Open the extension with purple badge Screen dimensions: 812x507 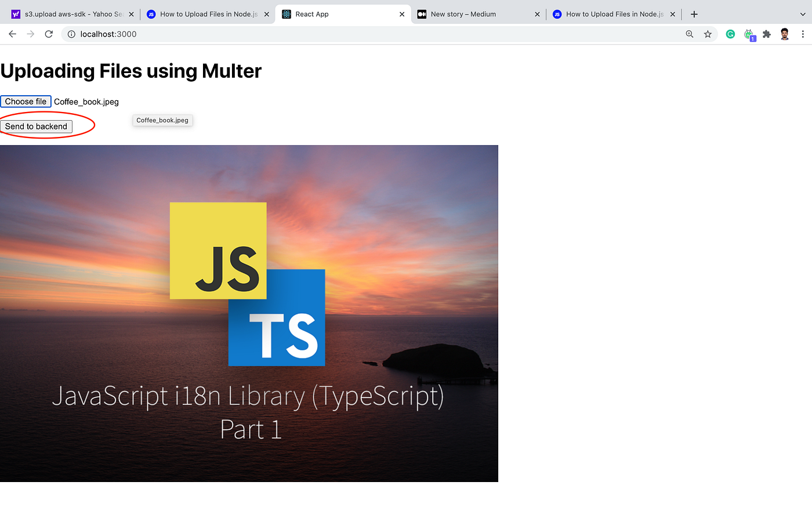click(x=750, y=35)
